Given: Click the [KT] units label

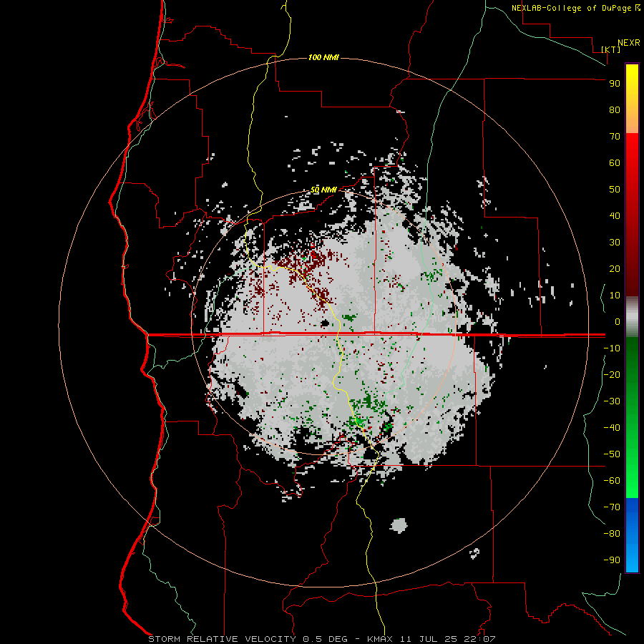Looking at the screenshot, I should pyautogui.click(x=611, y=49).
